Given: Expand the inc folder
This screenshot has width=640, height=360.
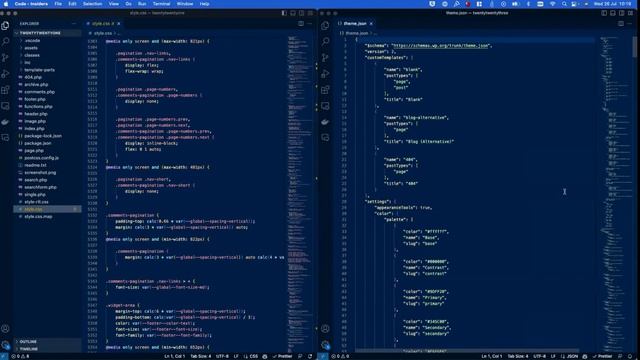Looking at the screenshot, I should tap(47, 62).
